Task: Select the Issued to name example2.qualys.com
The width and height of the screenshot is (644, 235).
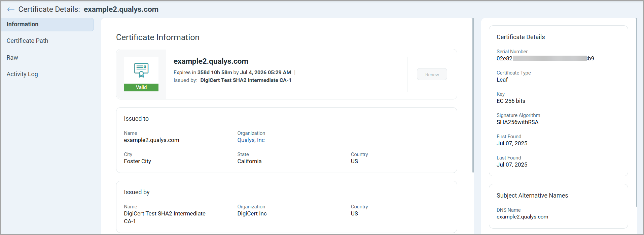Action: [151, 140]
